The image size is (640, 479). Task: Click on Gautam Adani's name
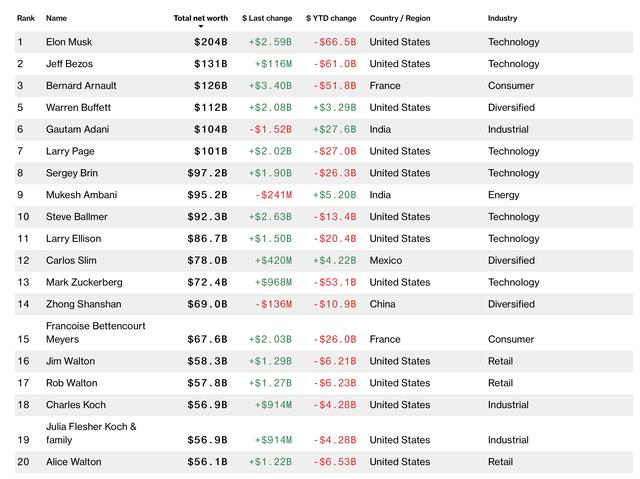(77, 130)
